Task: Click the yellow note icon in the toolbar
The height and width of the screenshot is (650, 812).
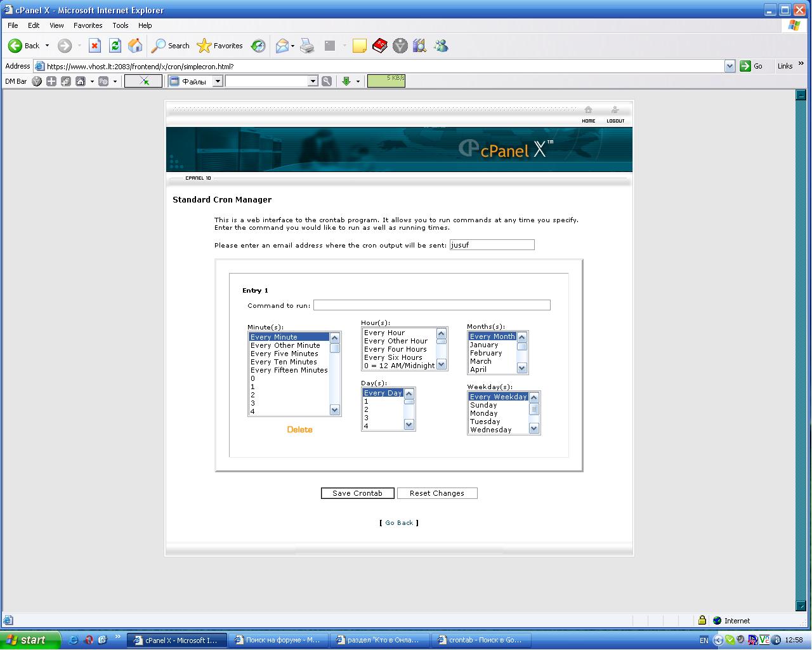Action: pyautogui.click(x=360, y=46)
